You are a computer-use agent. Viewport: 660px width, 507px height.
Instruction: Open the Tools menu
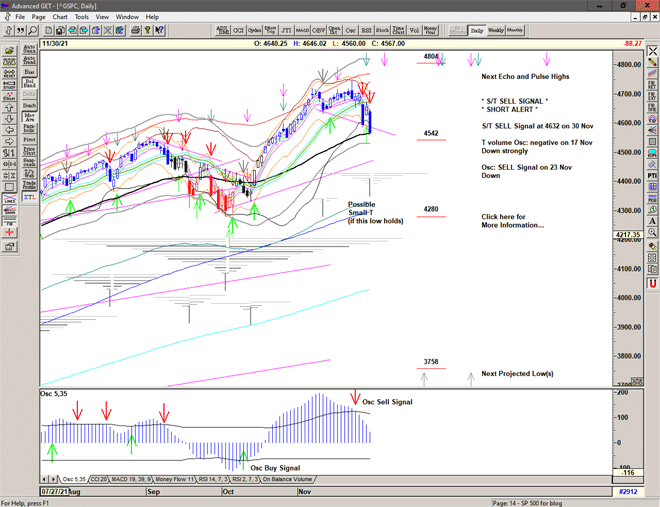[82, 17]
